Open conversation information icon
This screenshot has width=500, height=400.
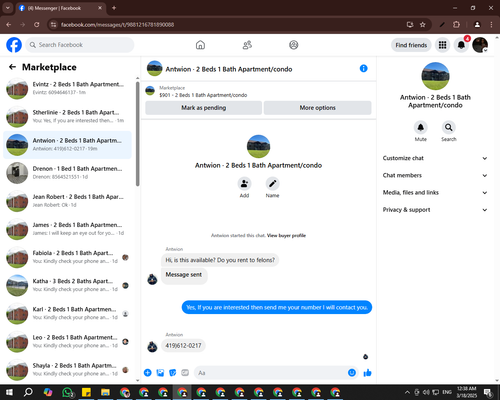[364, 68]
